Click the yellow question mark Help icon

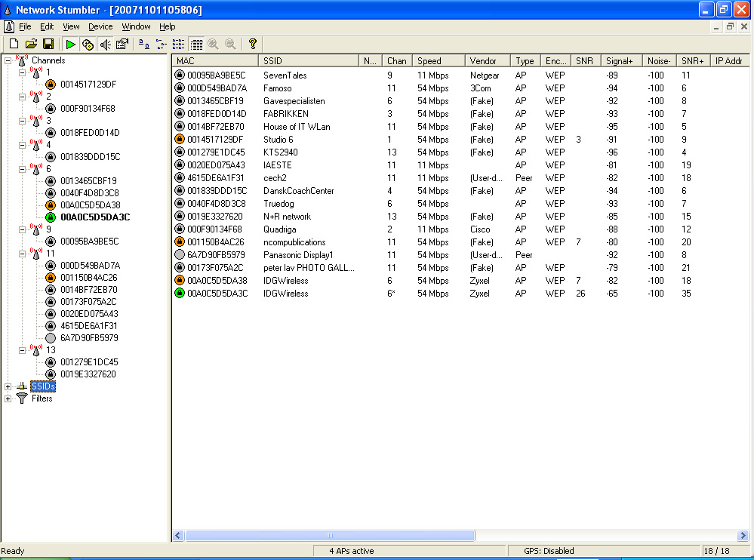[x=253, y=45]
